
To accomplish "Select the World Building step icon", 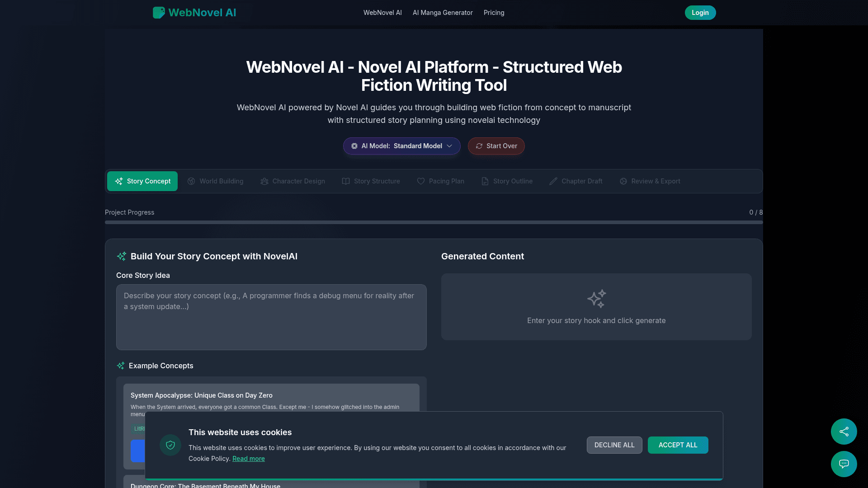I will pyautogui.click(x=192, y=181).
